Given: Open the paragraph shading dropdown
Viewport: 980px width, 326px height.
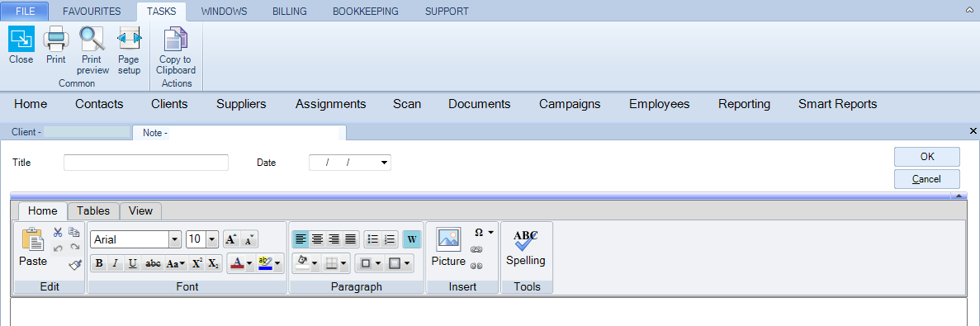Looking at the screenshot, I should point(315,263).
